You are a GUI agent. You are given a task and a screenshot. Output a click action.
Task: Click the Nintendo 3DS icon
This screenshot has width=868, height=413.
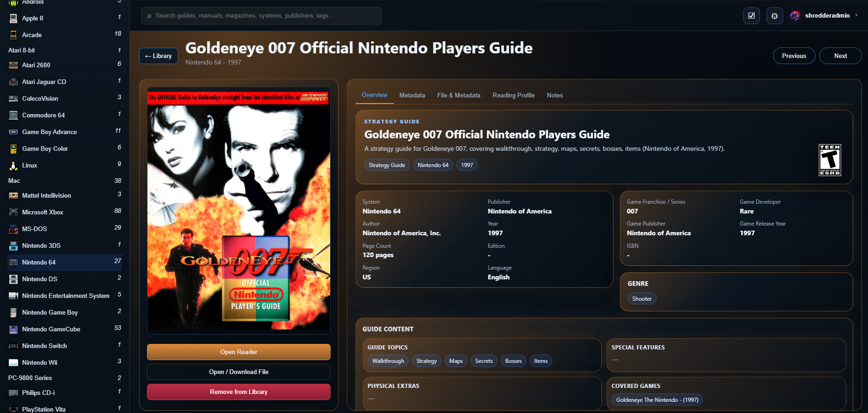tap(13, 245)
